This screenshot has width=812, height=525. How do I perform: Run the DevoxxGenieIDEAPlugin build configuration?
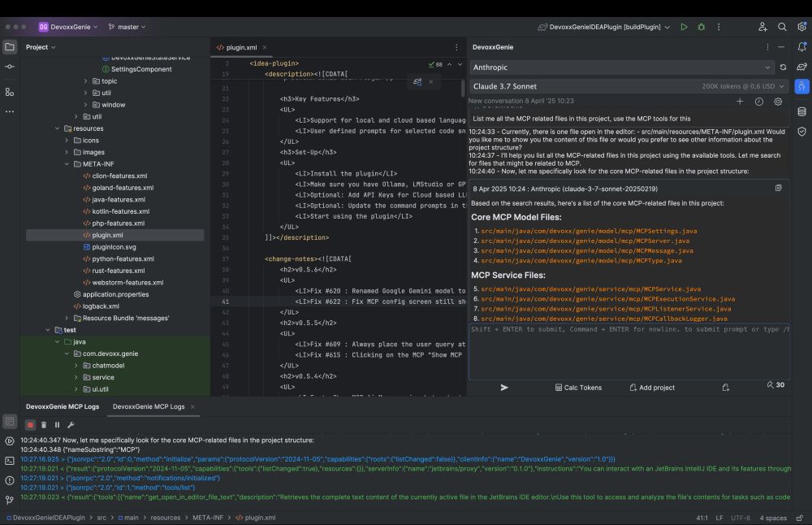tap(684, 27)
